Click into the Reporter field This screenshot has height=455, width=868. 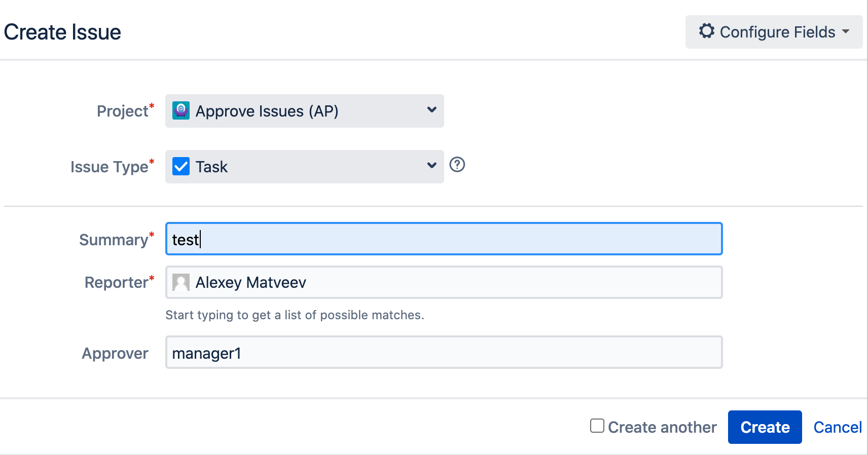coord(444,282)
